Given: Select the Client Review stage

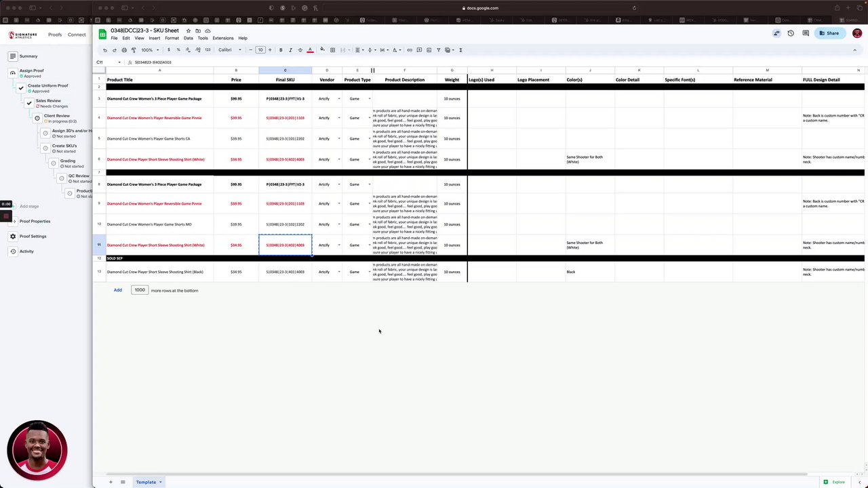Looking at the screenshot, I should pyautogui.click(x=57, y=115).
